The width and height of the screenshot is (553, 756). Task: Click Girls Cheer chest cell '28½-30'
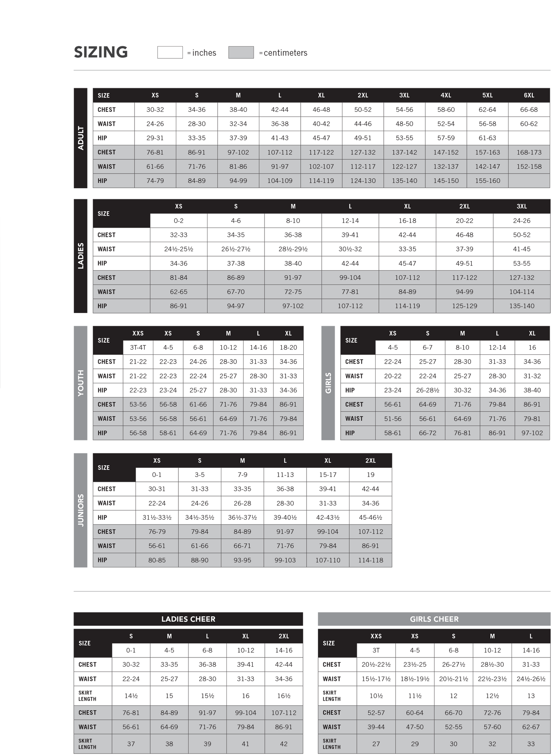tap(492, 664)
